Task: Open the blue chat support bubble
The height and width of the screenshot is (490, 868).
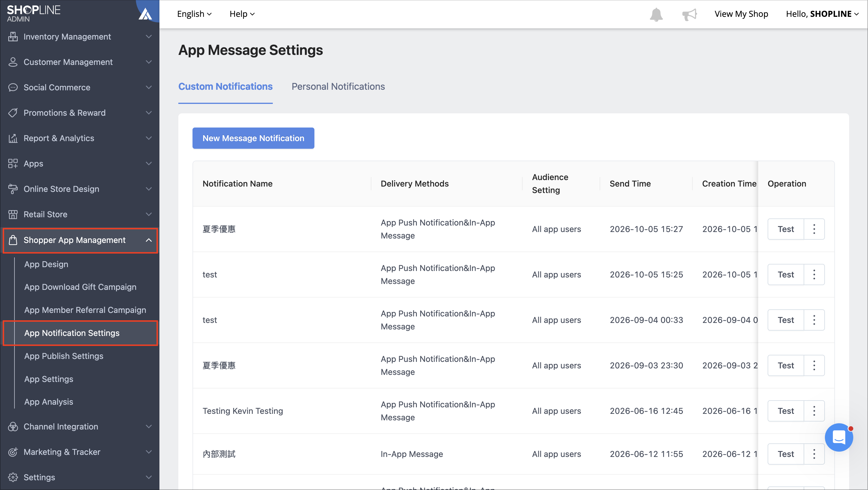Action: click(839, 437)
